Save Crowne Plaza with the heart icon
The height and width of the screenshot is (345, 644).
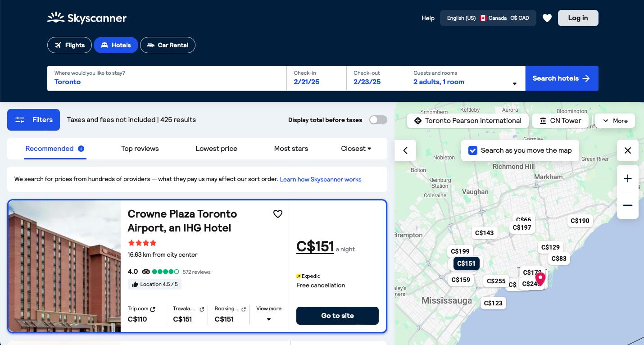(278, 213)
